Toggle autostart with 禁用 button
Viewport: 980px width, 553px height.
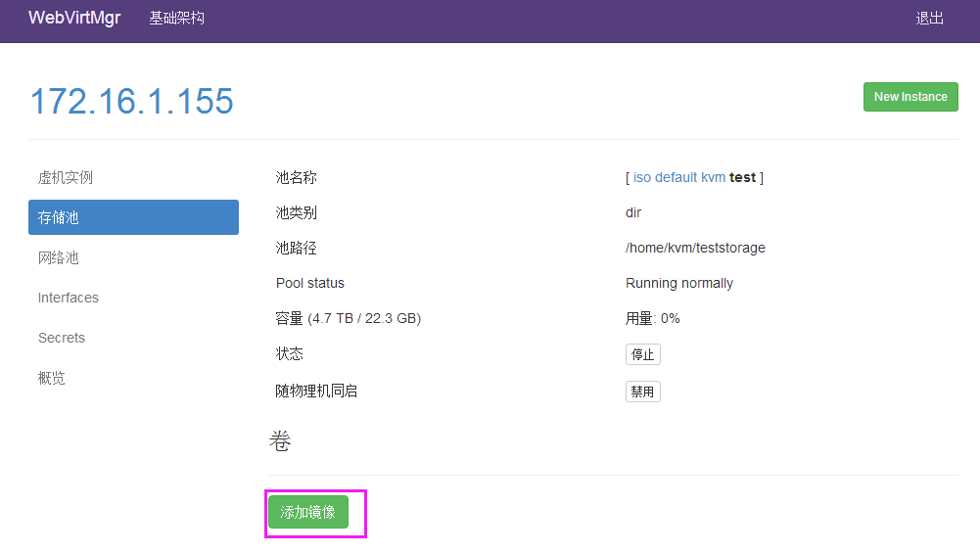point(642,392)
